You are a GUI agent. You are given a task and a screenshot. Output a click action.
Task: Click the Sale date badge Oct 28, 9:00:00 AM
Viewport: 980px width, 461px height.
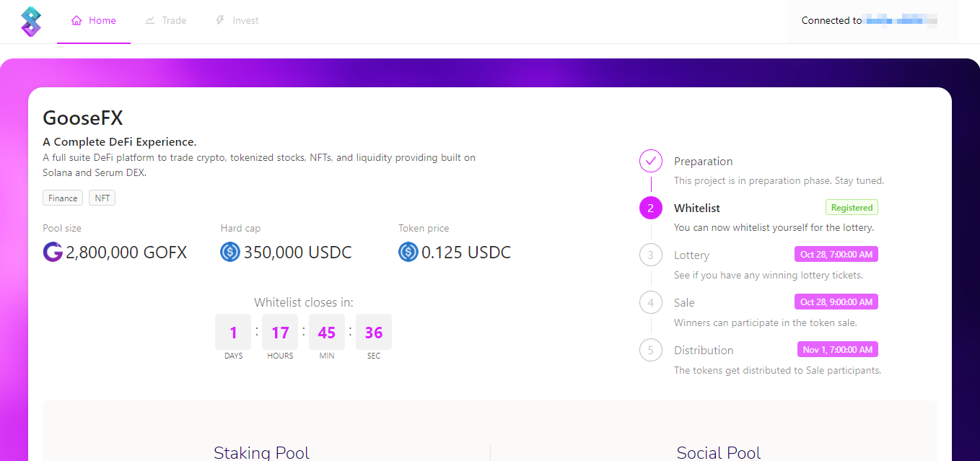coord(836,302)
